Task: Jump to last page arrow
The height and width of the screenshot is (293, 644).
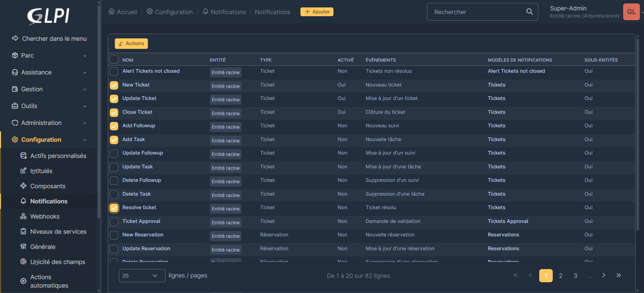Action: point(618,275)
